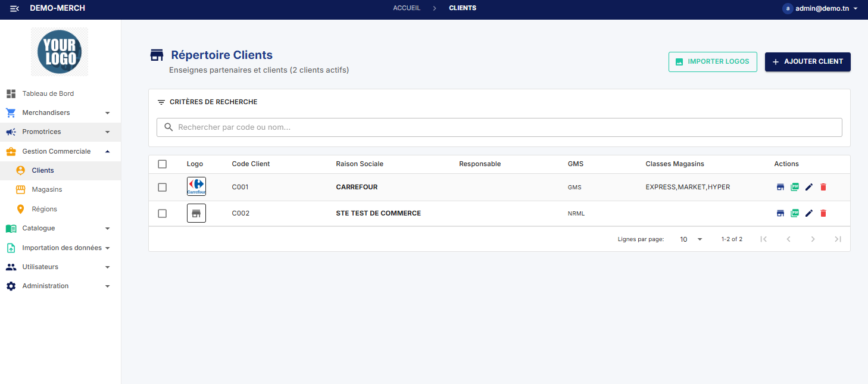
Task: Click the Responsable column header
Action: (x=480, y=164)
